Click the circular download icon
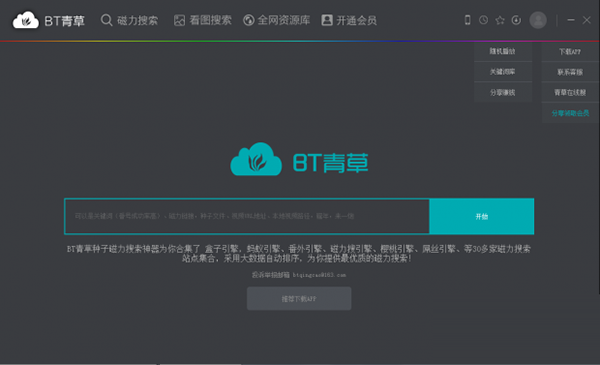Viewport: 600px width, 365px height. click(x=516, y=20)
